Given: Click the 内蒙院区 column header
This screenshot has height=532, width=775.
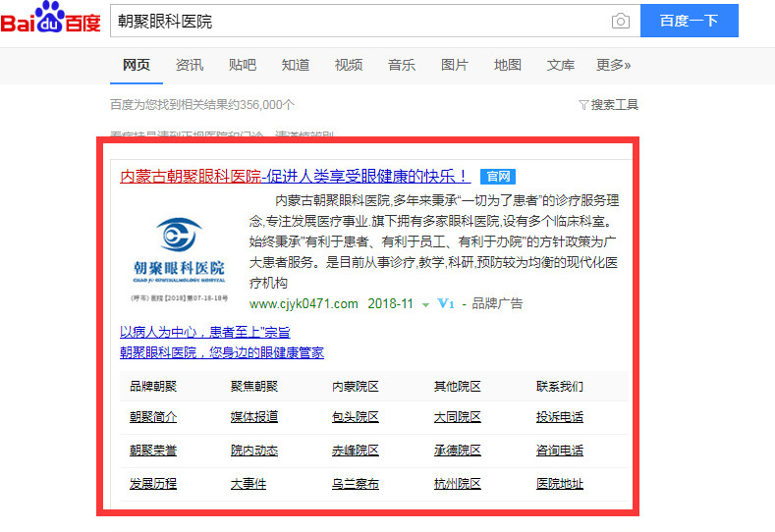Looking at the screenshot, I should (x=356, y=387).
